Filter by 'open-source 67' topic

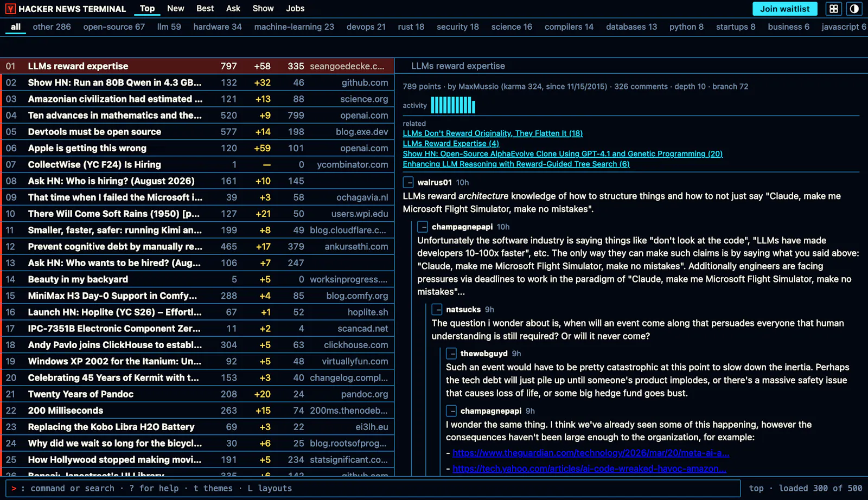point(114,27)
